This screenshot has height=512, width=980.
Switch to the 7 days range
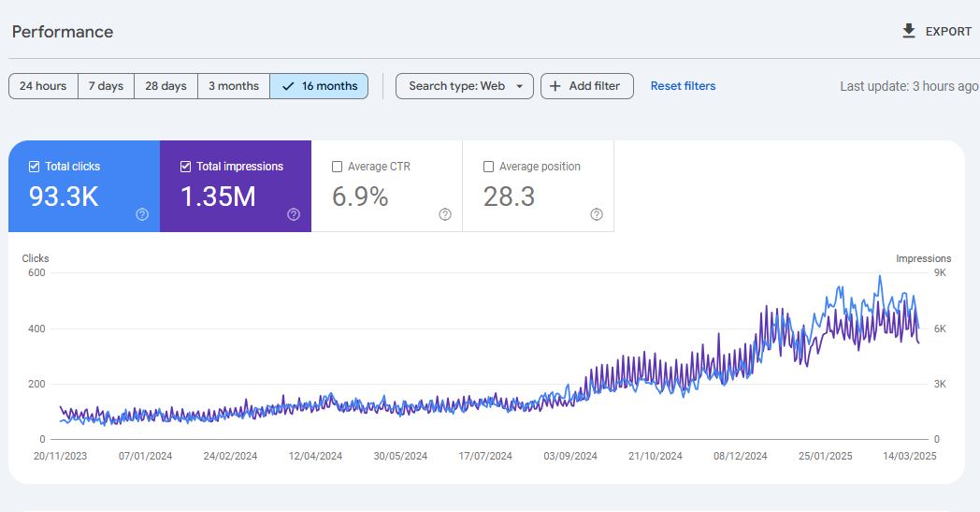[106, 86]
